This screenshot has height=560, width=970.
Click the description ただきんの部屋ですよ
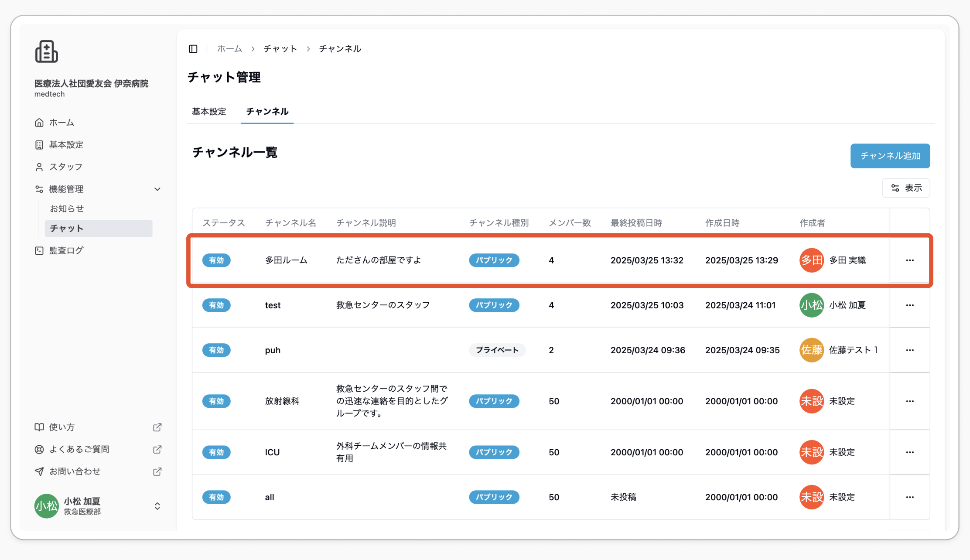pyautogui.click(x=379, y=260)
